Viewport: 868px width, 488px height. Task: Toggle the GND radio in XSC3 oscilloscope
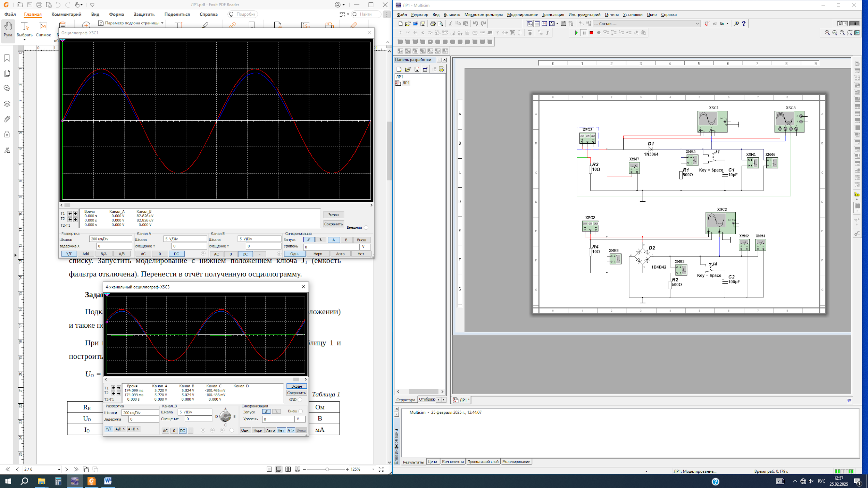tap(300, 400)
